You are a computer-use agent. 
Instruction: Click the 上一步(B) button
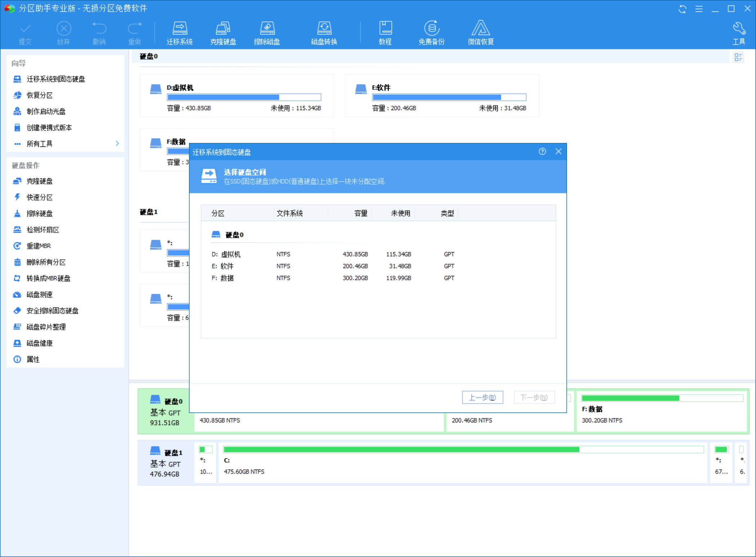click(x=482, y=397)
